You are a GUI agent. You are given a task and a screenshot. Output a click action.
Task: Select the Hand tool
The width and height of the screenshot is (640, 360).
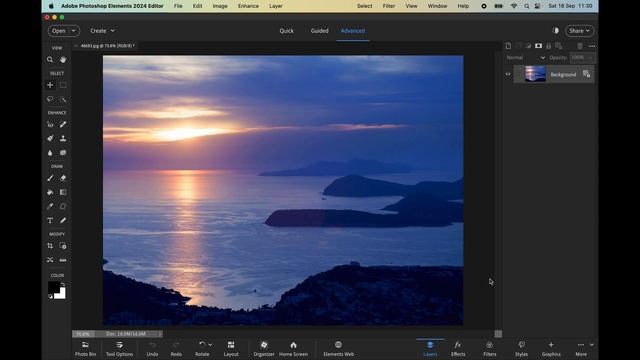[63, 60]
